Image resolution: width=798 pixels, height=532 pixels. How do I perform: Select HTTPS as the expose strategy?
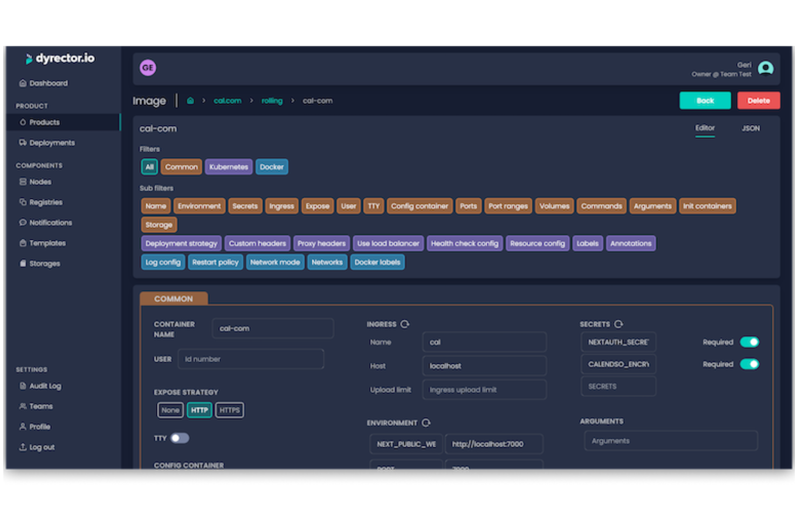click(x=229, y=410)
